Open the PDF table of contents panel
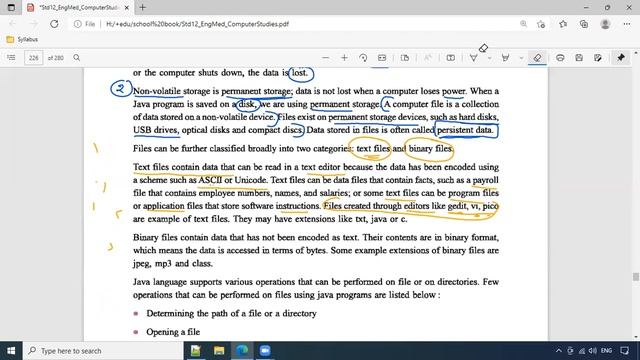Screen dimensions: 640x360 (11, 58)
